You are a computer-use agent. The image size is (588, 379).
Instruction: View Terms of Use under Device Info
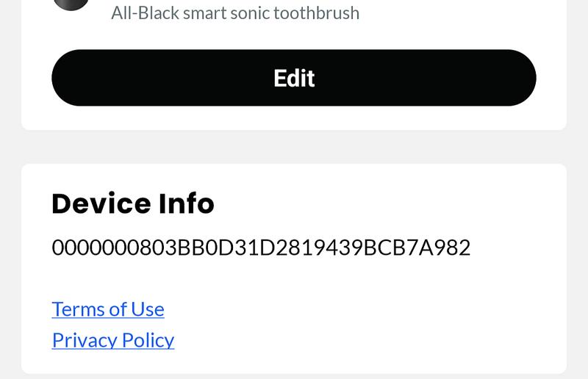108,309
